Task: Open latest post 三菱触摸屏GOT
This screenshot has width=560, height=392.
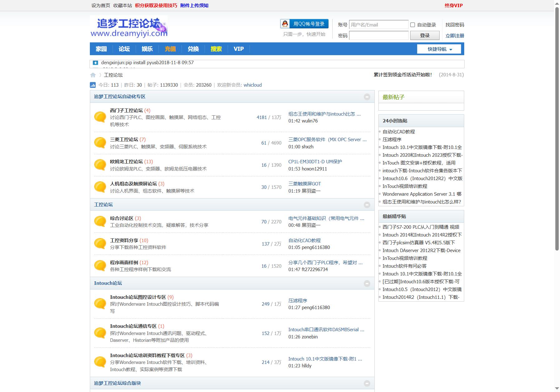Action: [x=304, y=184]
